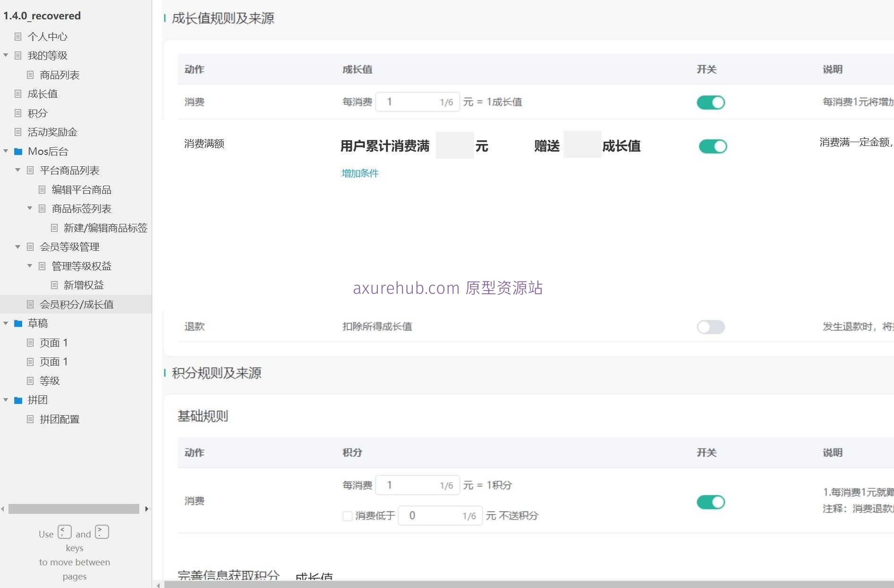Disable the 消费 growth value switch
Viewport: 894px width, 588px height.
pos(710,102)
